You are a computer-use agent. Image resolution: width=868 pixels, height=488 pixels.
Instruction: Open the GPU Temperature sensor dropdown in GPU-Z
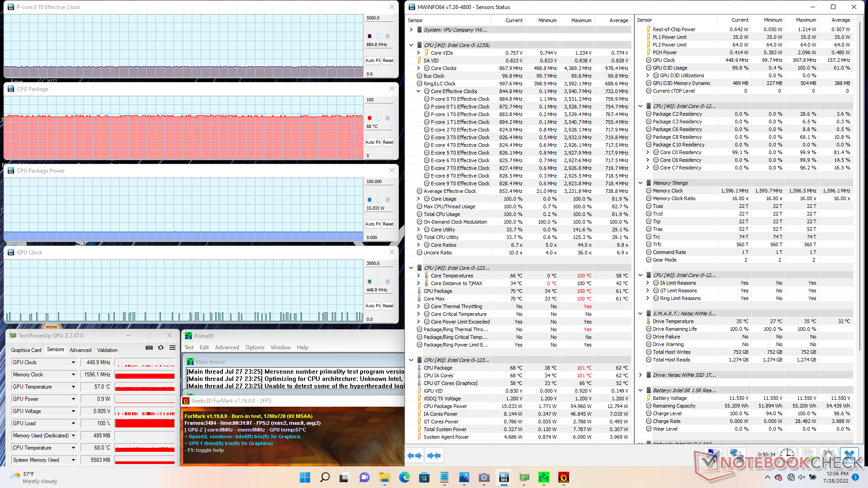[73, 387]
